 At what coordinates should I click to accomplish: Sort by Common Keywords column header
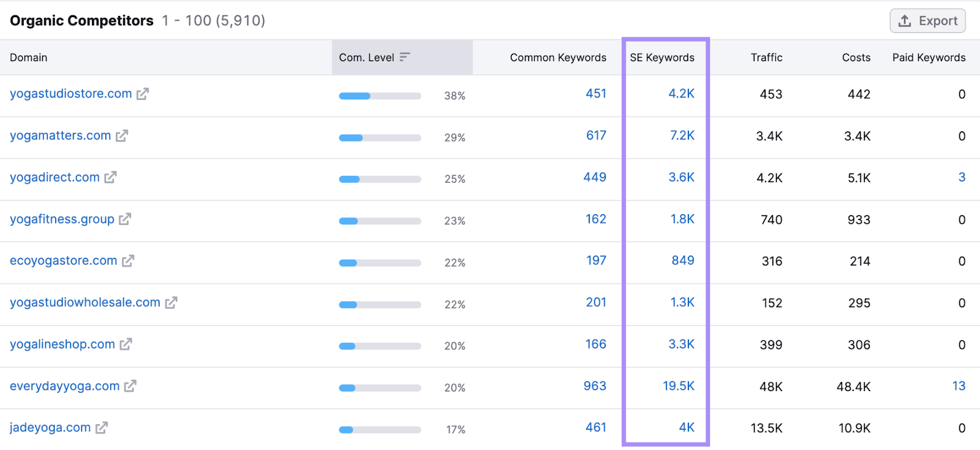coord(558,58)
